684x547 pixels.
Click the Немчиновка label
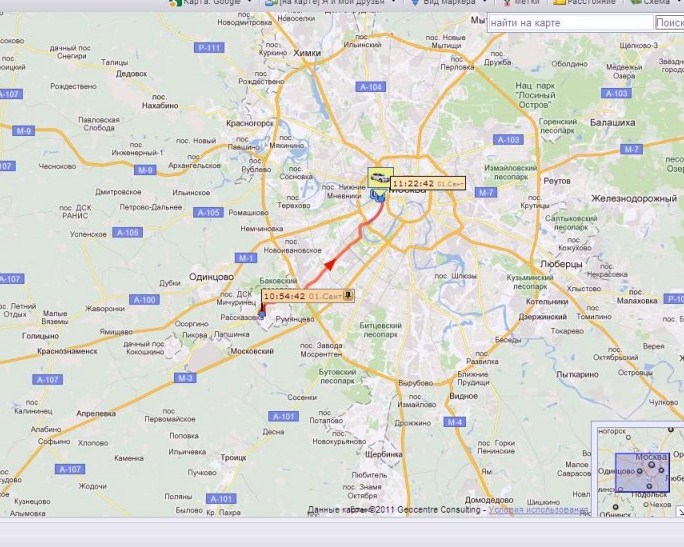(262, 228)
